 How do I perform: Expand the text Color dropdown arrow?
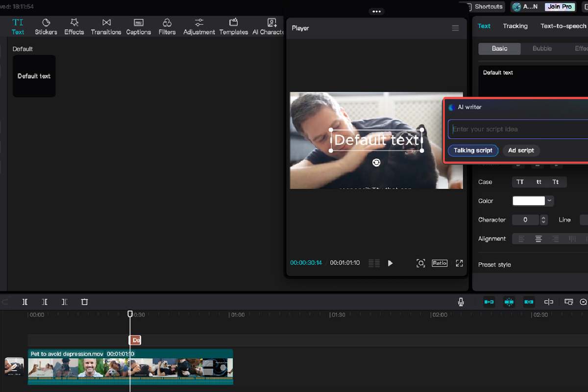click(550, 200)
